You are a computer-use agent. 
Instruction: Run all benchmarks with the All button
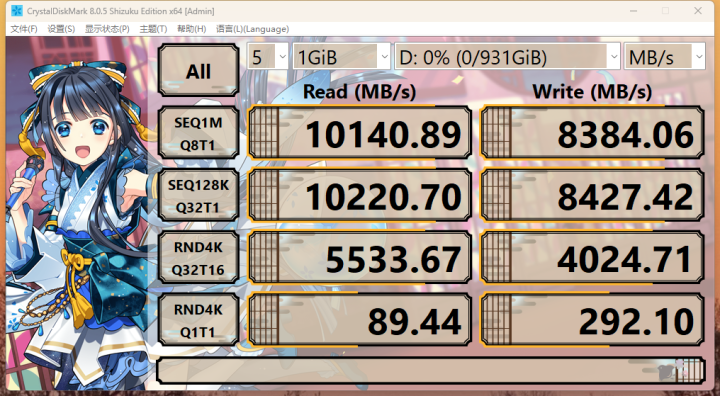coord(198,70)
